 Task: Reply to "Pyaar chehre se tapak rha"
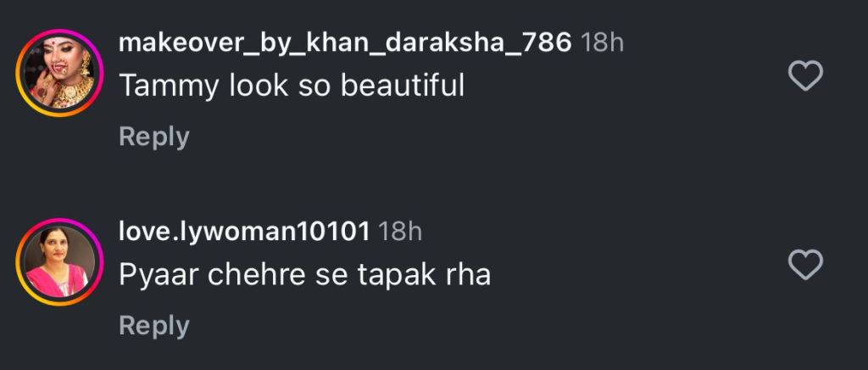[153, 325]
